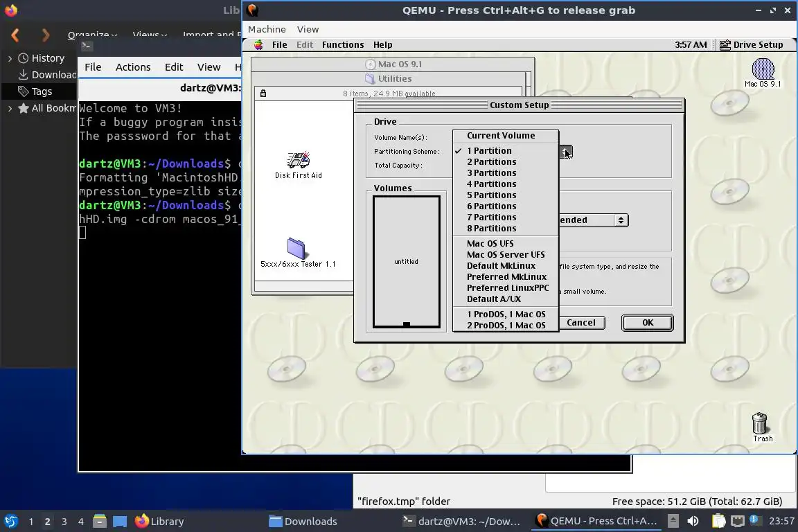Open the clipboard icon in system tray
Image resolution: width=798 pixels, height=532 pixels.
click(718, 521)
